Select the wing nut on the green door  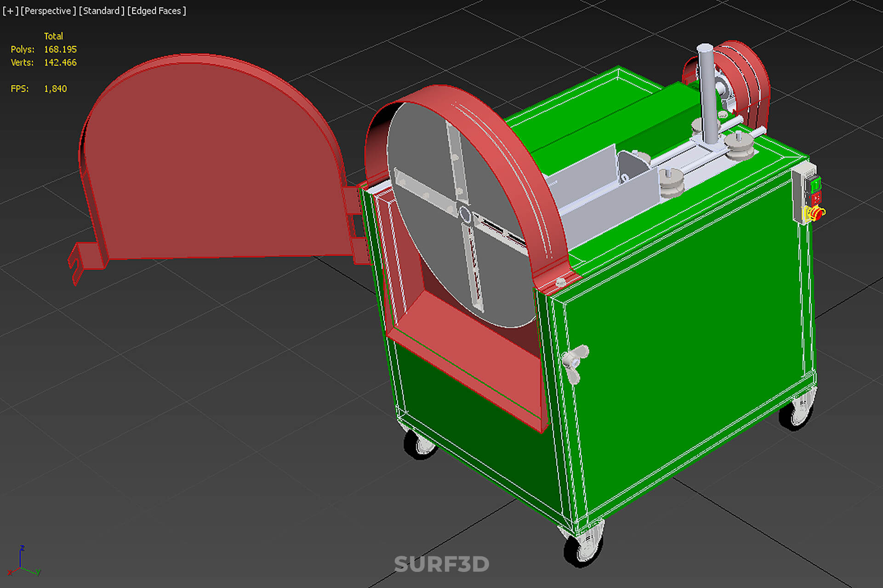(575, 363)
